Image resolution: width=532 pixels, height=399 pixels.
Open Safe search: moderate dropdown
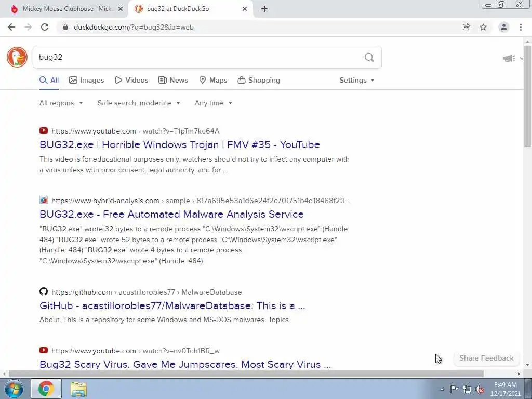pyautogui.click(x=138, y=103)
